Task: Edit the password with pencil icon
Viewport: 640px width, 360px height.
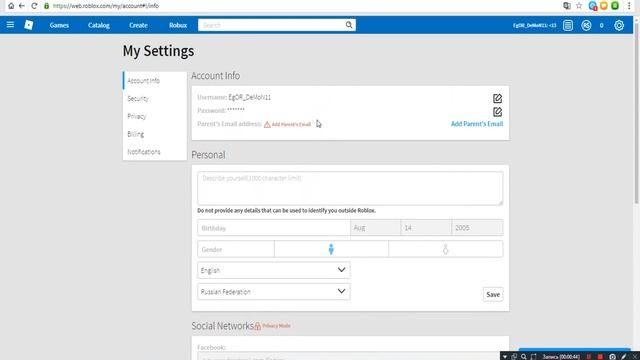Action: [497, 112]
